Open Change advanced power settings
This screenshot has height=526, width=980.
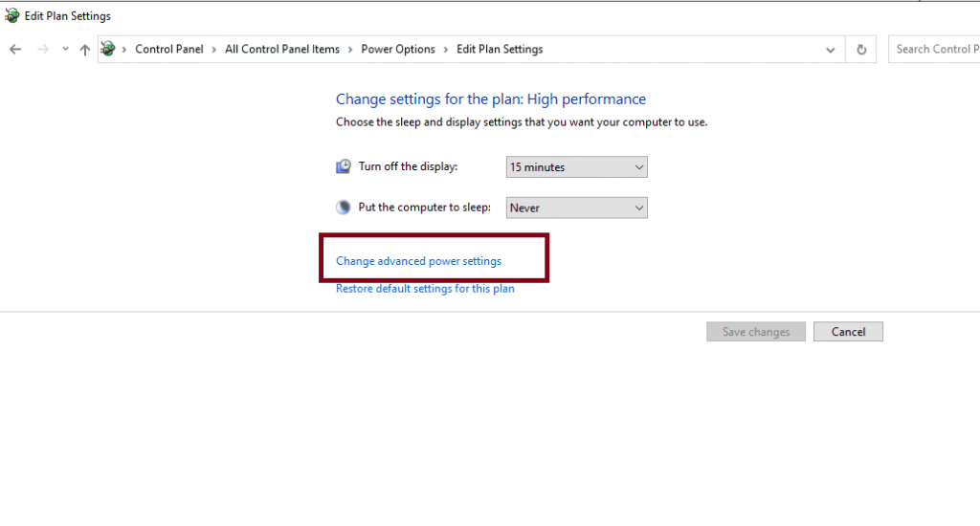(x=418, y=261)
